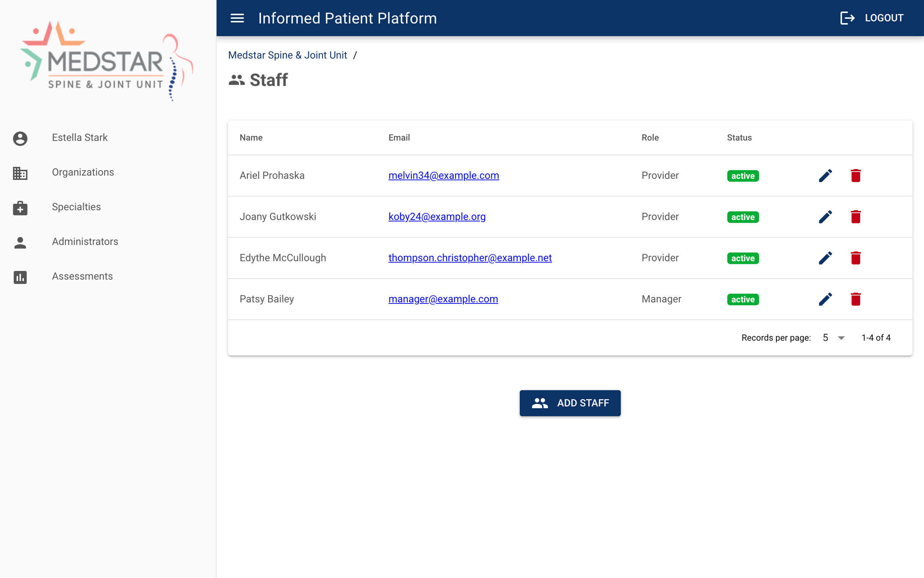Click Joany Gutkowski's active status badge
The height and width of the screenshot is (578, 924).
point(743,217)
